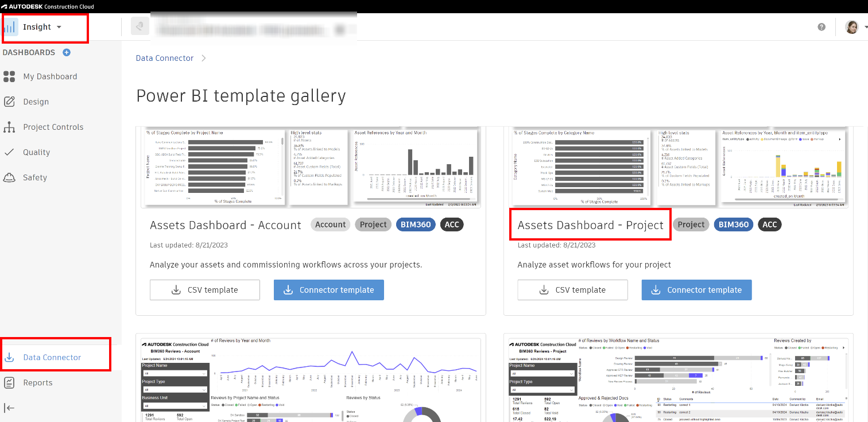The image size is (868, 422).
Task: Select the Quality section
Action: [36, 152]
